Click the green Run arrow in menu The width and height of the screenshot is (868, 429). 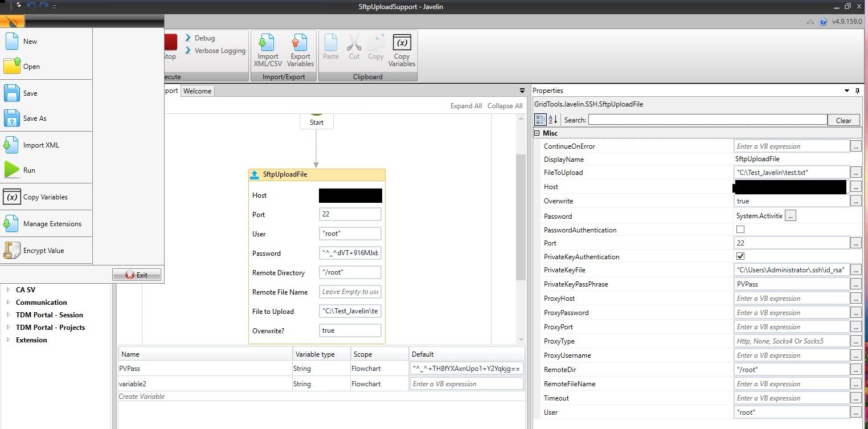[x=12, y=170]
